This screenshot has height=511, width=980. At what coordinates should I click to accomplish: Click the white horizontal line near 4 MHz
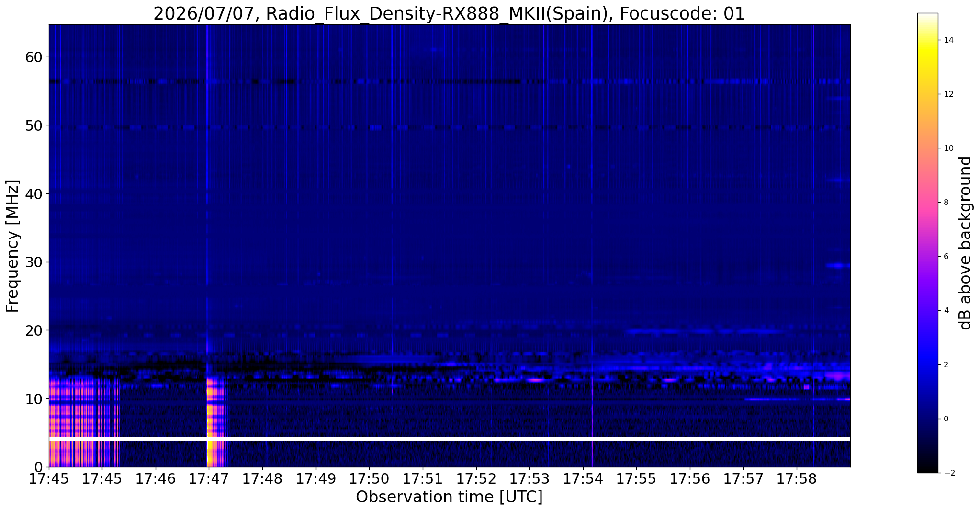tap(449, 439)
